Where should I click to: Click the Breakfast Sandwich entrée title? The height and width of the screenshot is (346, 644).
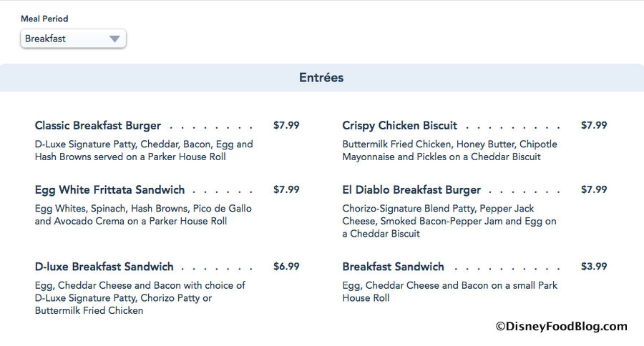pos(393,267)
